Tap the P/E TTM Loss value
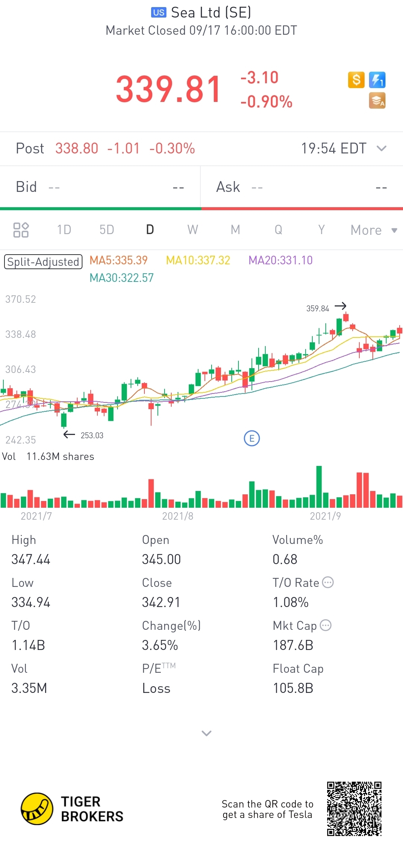403x868 pixels. 156,688
